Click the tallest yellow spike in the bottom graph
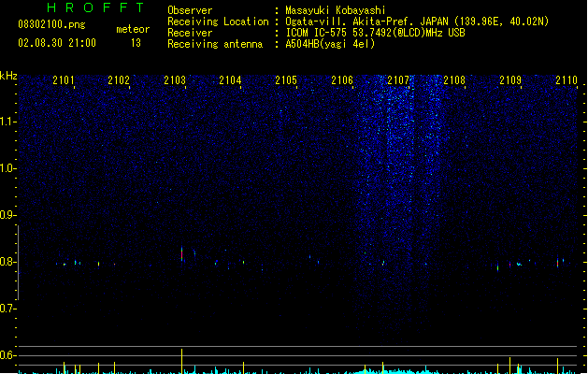The height and width of the screenshot is (374, 588). coord(182,361)
